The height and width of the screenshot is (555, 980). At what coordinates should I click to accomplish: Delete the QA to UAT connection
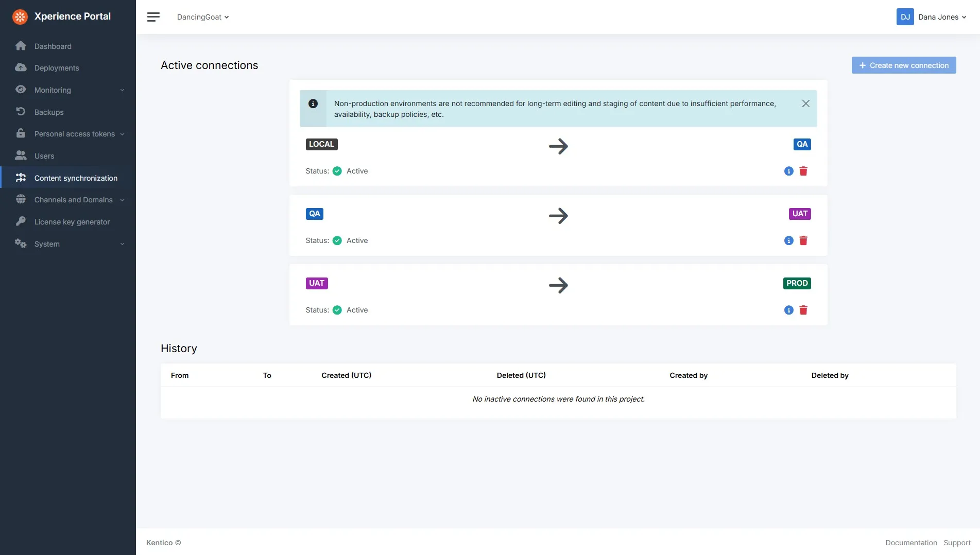803,240
